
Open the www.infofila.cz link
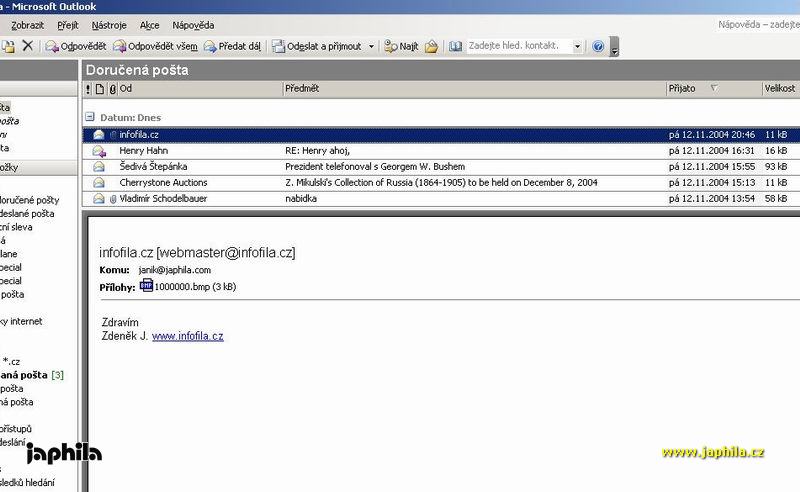tap(188, 336)
